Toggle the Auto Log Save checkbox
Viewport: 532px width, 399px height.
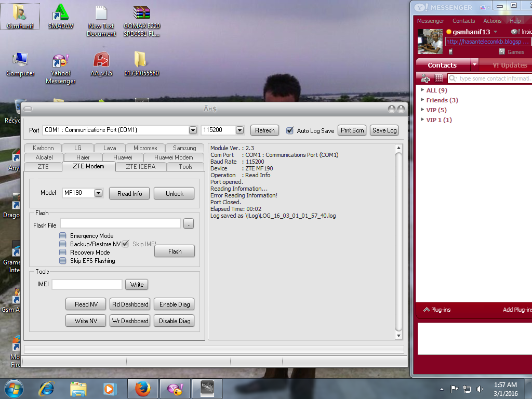click(x=290, y=130)
